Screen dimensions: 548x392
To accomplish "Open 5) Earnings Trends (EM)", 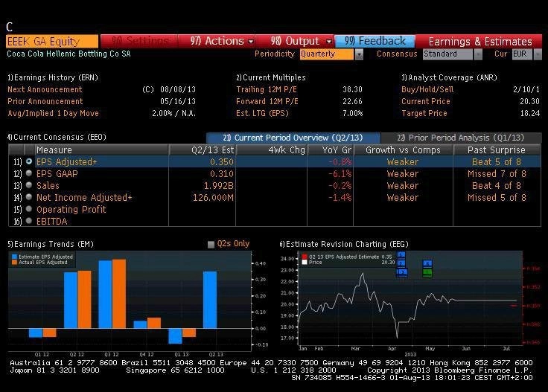I will click(x=51, y=244).
